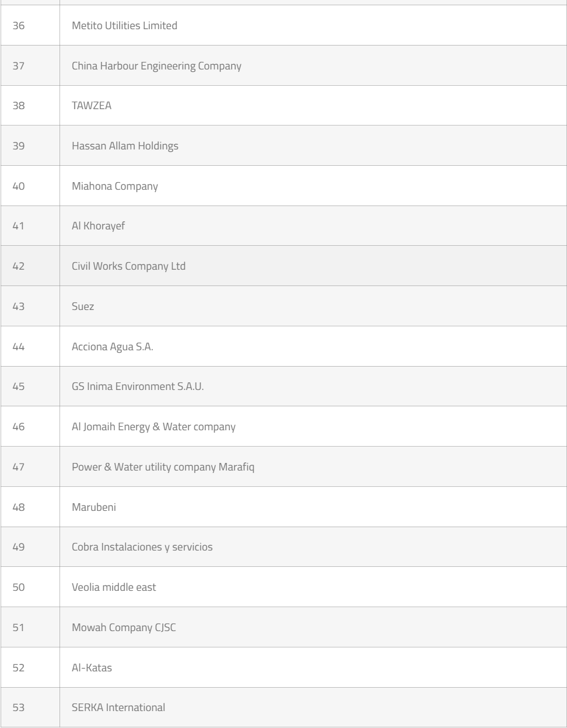Select Cobra Instalaciones y servicios row
Viewport: 567px width, 728px height.
tap(142, 547)
